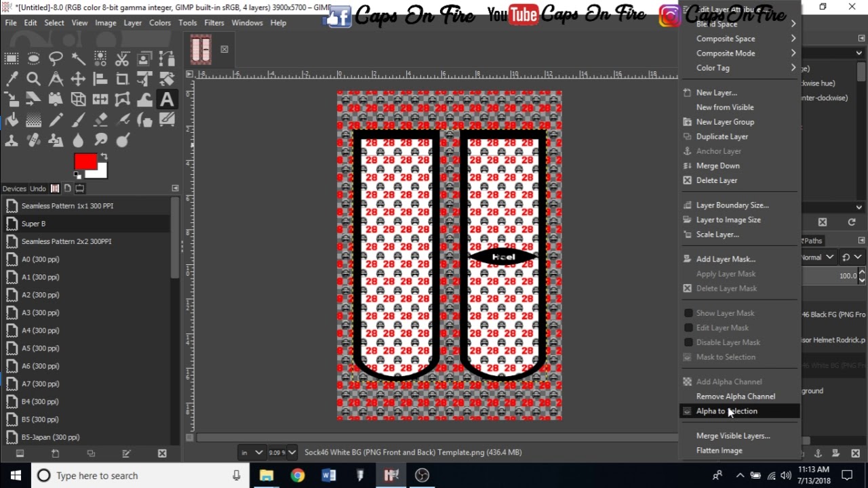Select the Perspective cube tool
The image size is (868, 488).
point(78,100)
